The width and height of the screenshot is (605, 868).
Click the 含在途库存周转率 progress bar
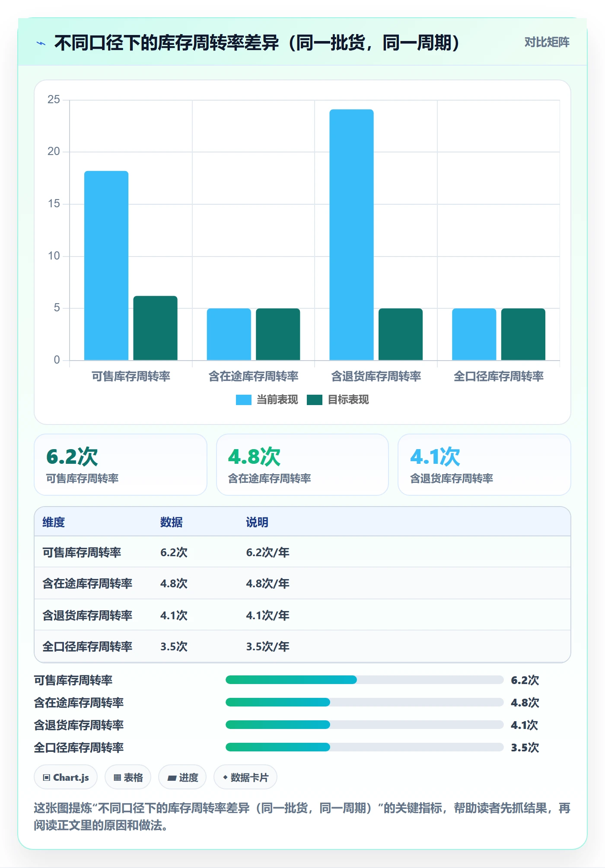pos(365,703)
